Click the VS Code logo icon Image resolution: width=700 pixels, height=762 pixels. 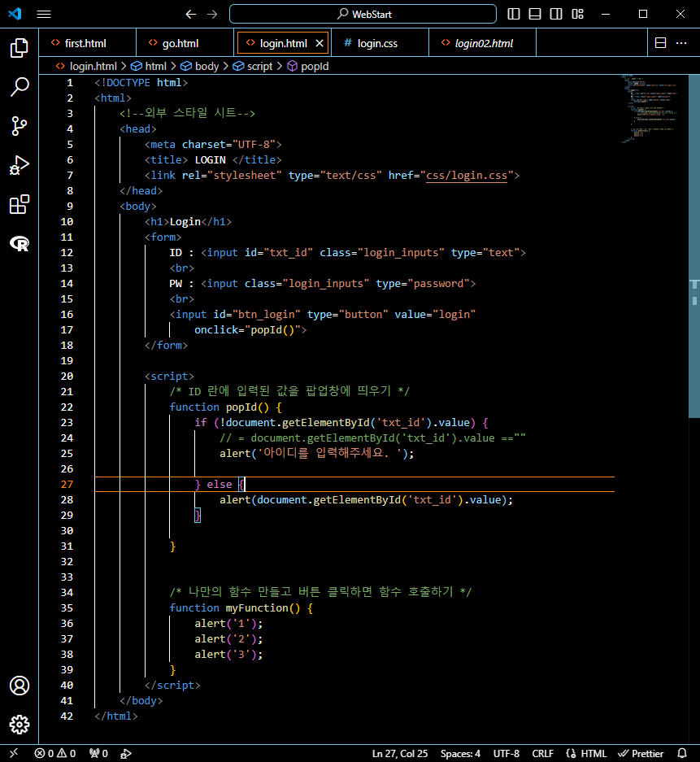[15, 14]
